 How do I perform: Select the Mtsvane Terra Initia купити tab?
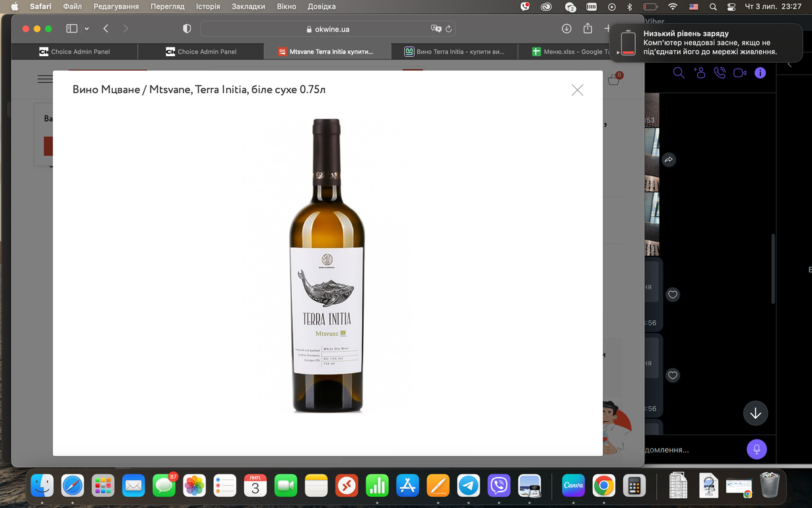(327, 52)
